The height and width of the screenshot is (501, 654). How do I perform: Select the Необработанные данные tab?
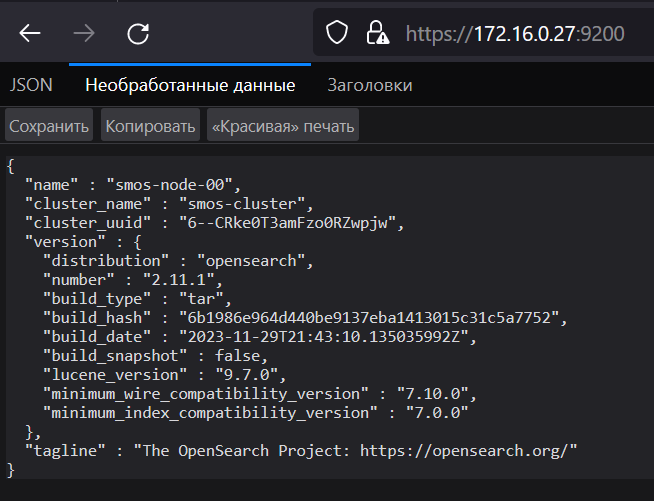pos(190,85)
